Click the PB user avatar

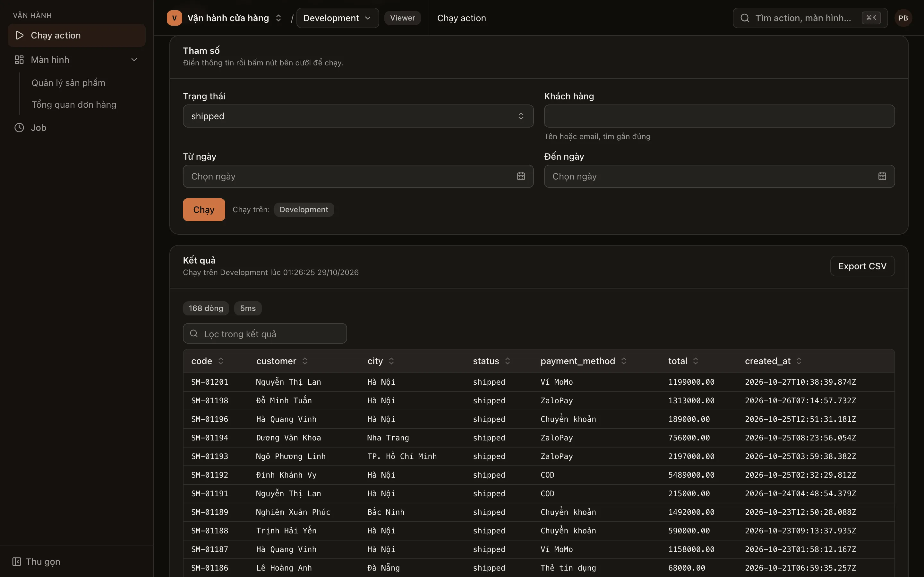(903, 18)
